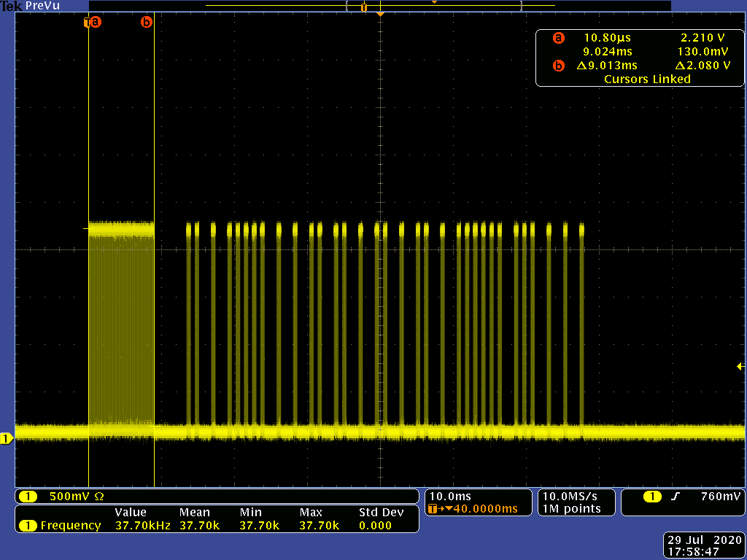Click the 1M points record length readout

pos(572,508)
